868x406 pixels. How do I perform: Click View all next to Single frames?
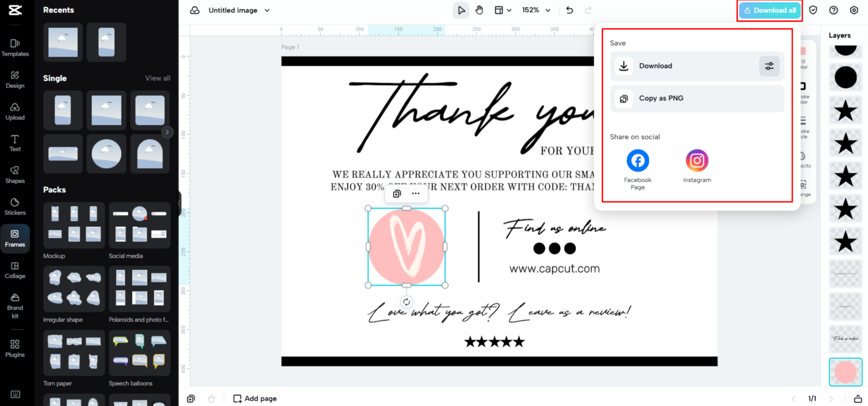[158, 78]
